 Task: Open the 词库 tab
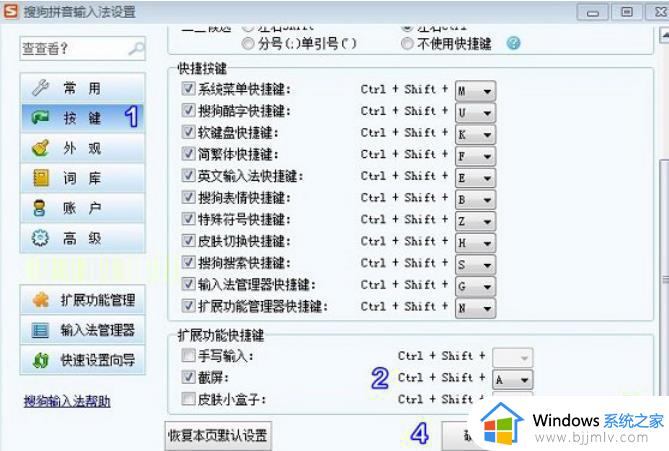[x=82, y=178]
